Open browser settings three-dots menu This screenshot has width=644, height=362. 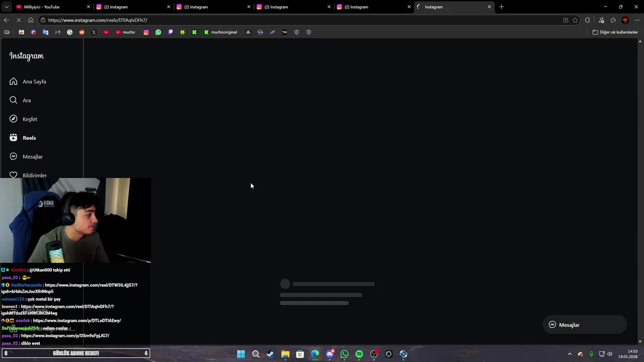click(637, 20)
